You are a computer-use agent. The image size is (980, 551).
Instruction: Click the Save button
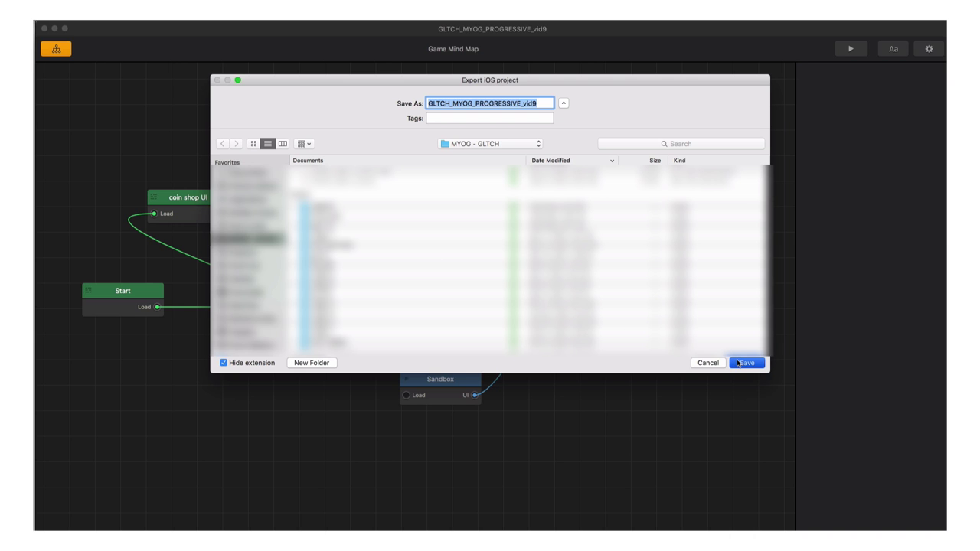[746, 363]
